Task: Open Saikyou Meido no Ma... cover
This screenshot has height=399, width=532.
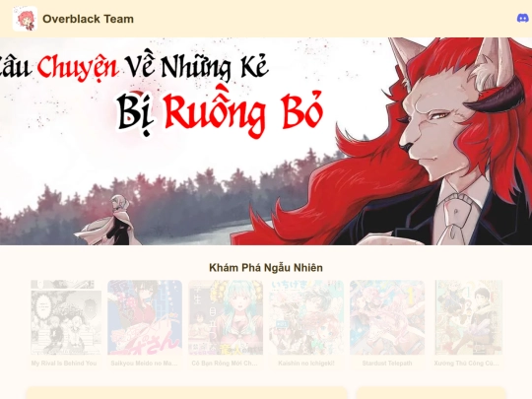Action: [x=145, y=317]
